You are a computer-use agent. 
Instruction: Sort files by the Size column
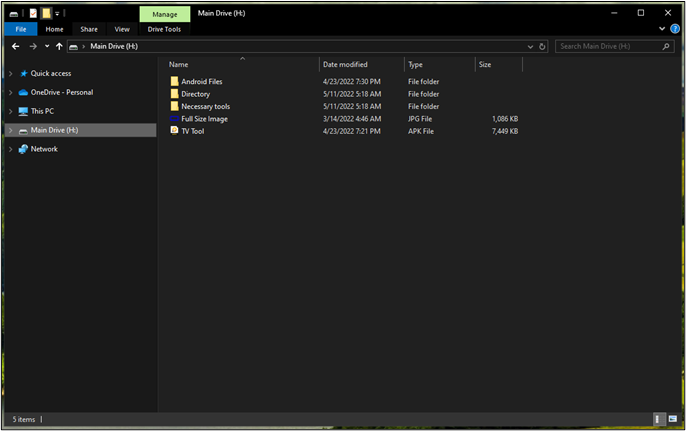coord(485,64)
